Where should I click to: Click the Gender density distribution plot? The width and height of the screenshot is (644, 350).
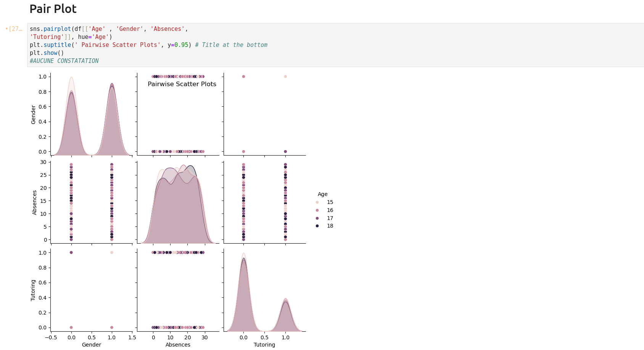click(x=92, y=122)
